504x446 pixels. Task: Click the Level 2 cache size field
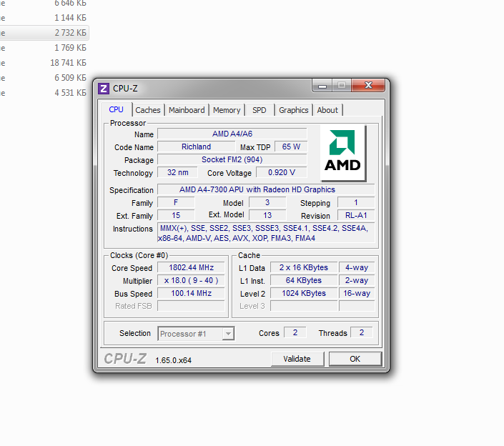[304, 293]
